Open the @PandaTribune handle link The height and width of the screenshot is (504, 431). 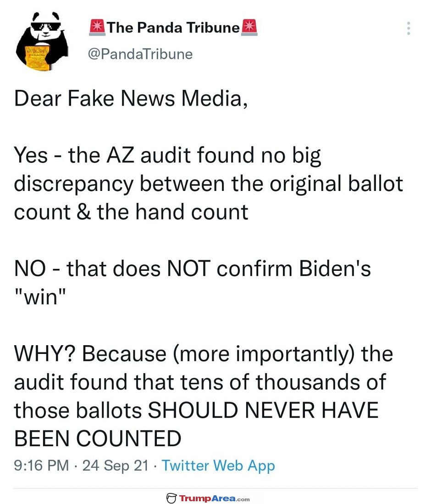[140, 54]
